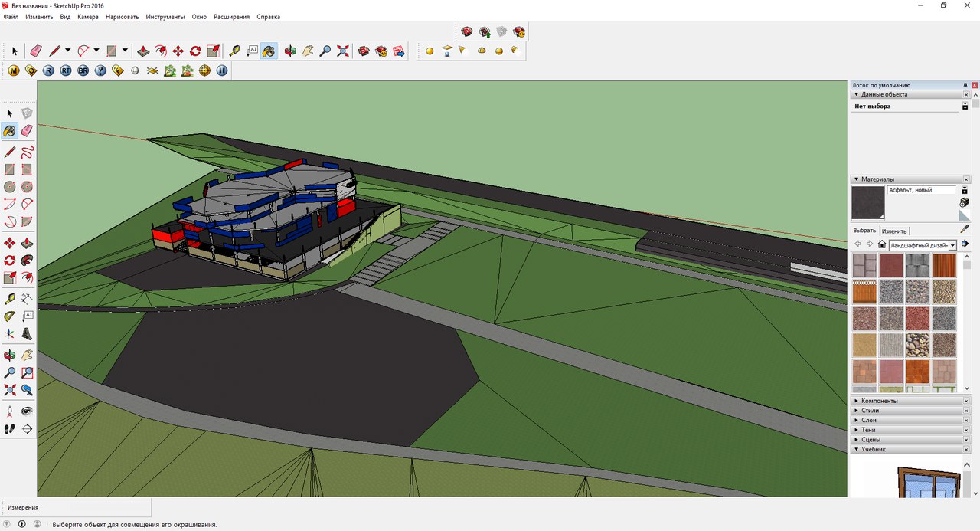
Task: Click the material name field Асфальт, новый
Action: (921, 190)
